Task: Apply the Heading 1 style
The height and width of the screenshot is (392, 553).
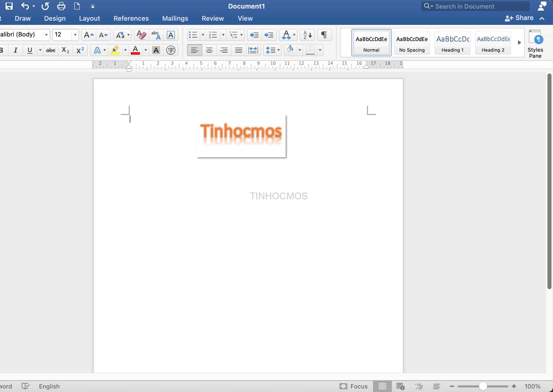Action: [452, 43]
